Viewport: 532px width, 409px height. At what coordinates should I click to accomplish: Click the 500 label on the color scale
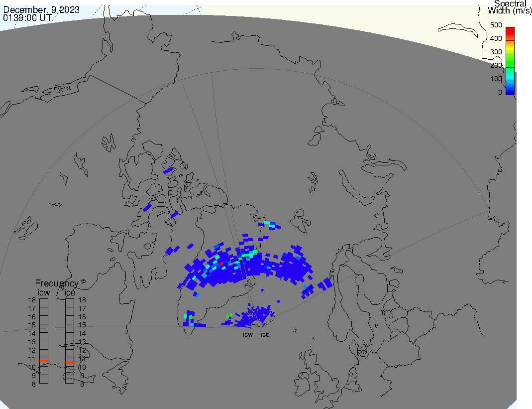[x=496, y=25]
